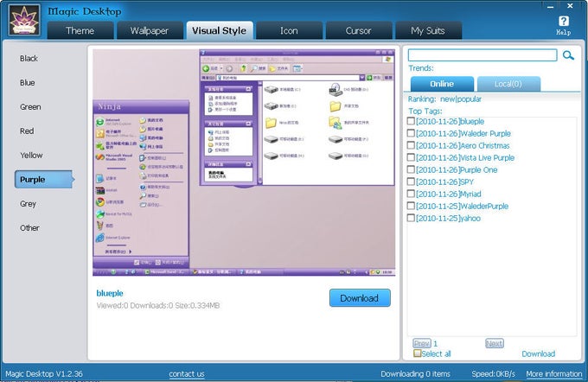Go to My Suits tab
This screenshot has width=588, height=382.
[x=428, y=30]
